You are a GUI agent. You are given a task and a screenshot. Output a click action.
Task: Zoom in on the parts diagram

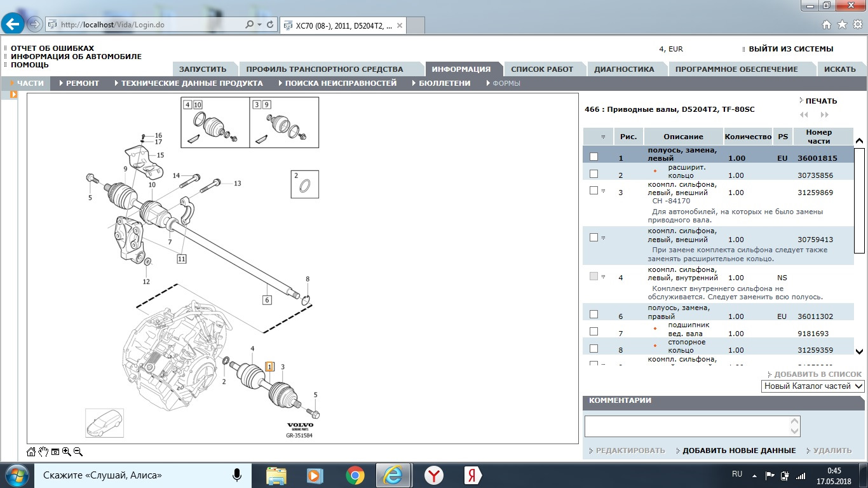[x=66, y=452]
